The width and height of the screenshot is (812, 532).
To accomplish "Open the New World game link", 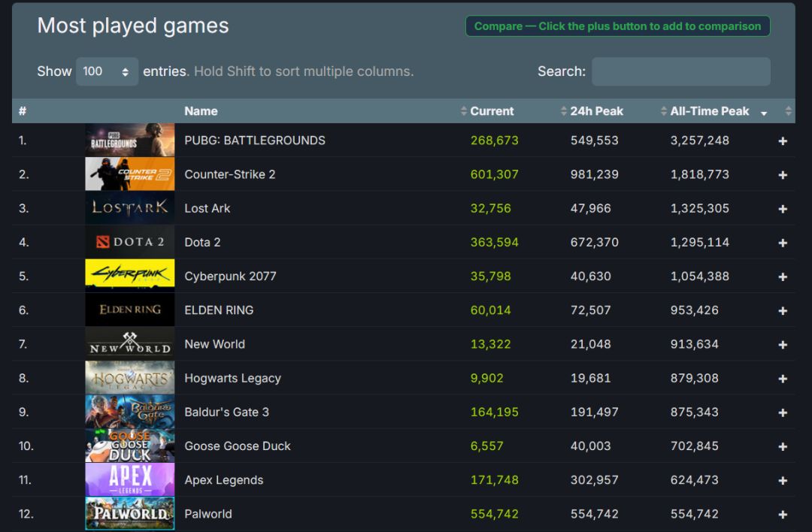I will [215, 344].
